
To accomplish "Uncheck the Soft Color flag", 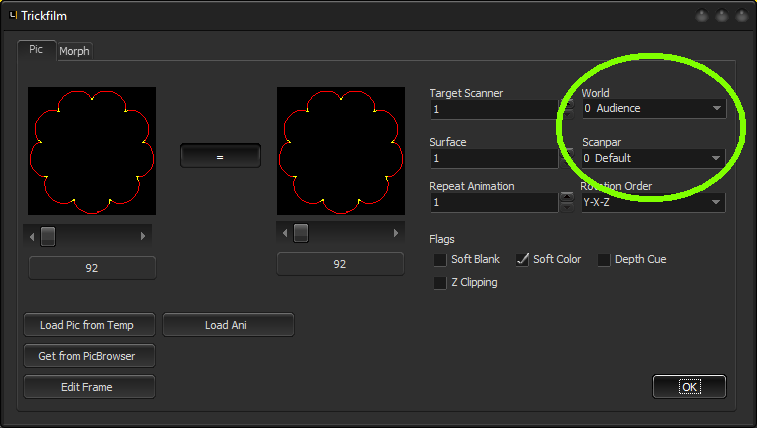I will pos(522,260).
